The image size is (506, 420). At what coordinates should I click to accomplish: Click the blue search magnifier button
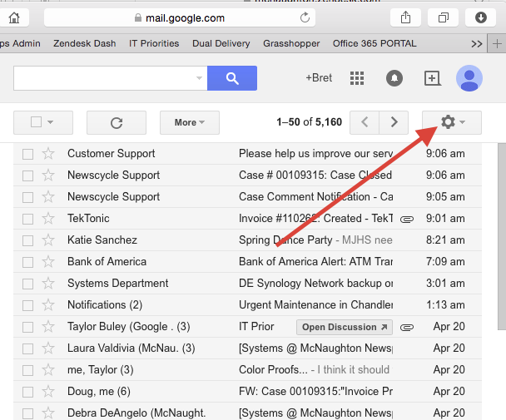tap(232, 78)
